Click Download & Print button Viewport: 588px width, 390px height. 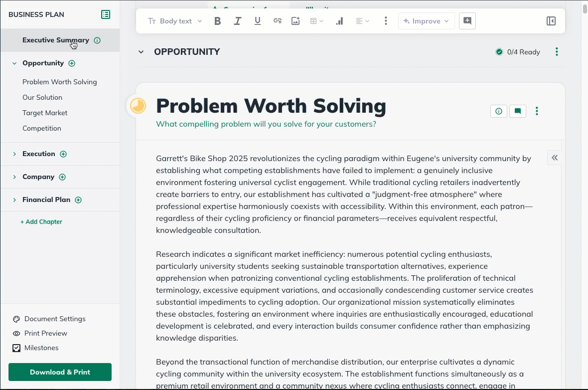(60, 372)
